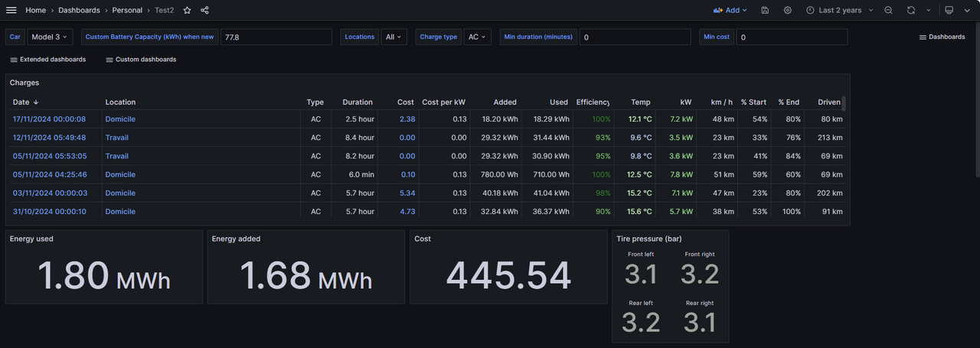
Task: Click the Cost panel title
Action: (423, 239)
